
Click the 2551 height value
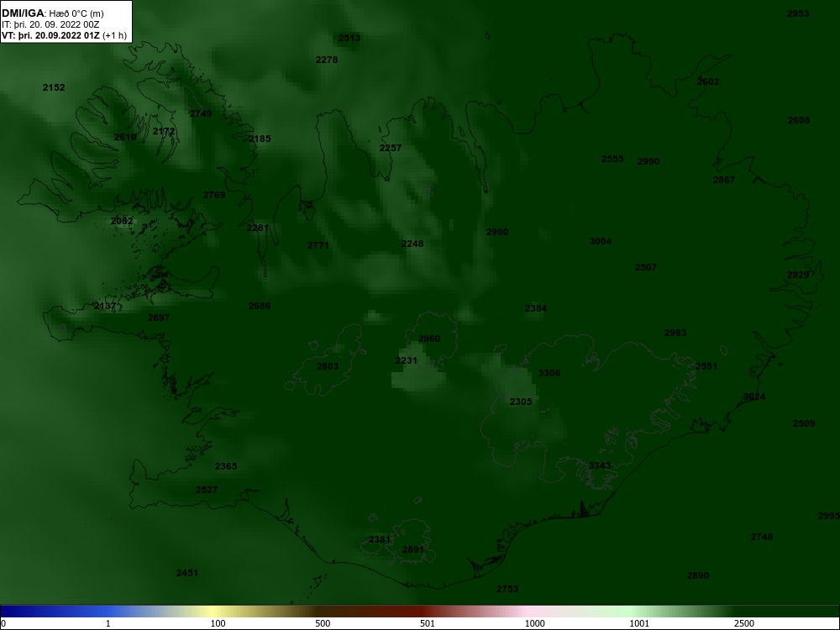(706, 366)
